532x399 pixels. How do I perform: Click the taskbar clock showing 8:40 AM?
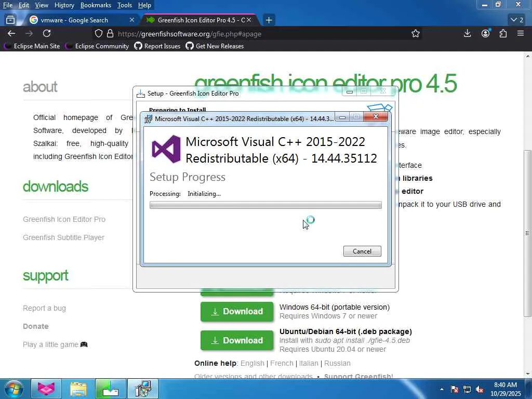[506, 389]
